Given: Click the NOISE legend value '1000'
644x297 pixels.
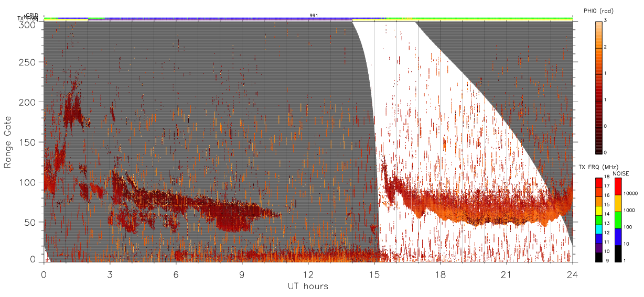Looking at the screenshot, I should tap(630, 211).
